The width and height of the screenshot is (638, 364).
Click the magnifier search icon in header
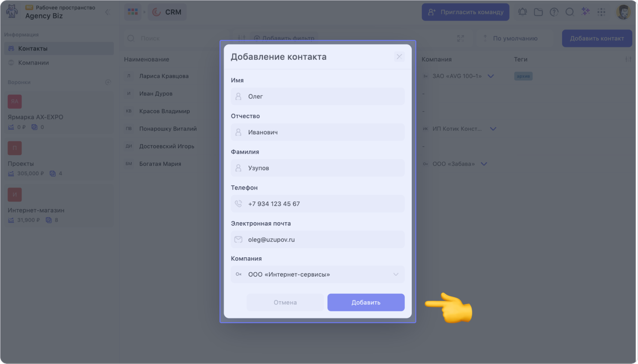coord(570,12)
